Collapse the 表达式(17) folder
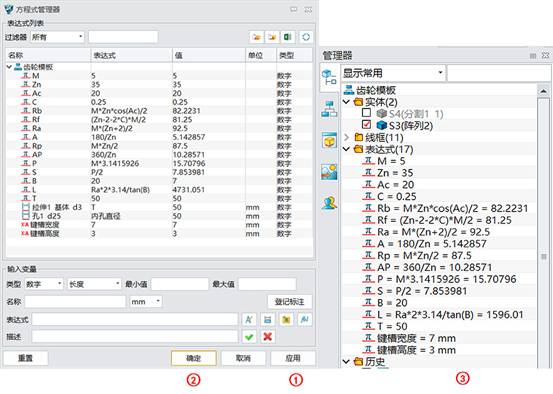Image resolution: width=553 pixels, height=394 pixels. pos(346,149)
